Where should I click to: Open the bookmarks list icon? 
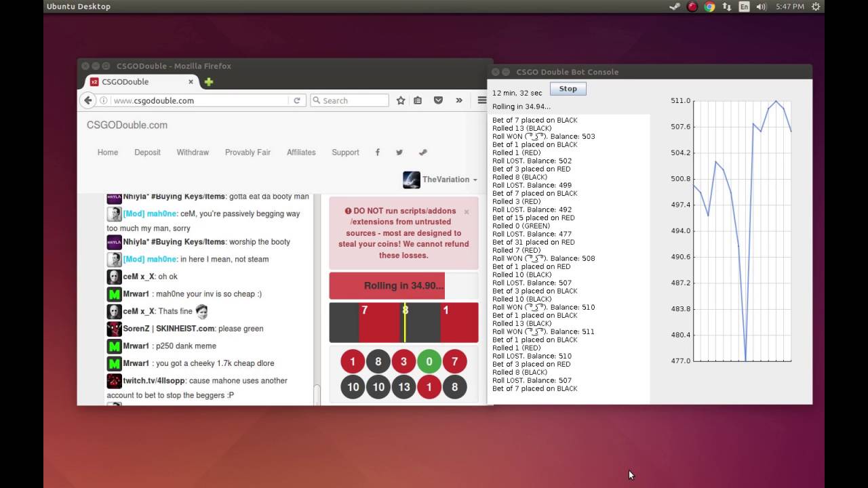418,100
